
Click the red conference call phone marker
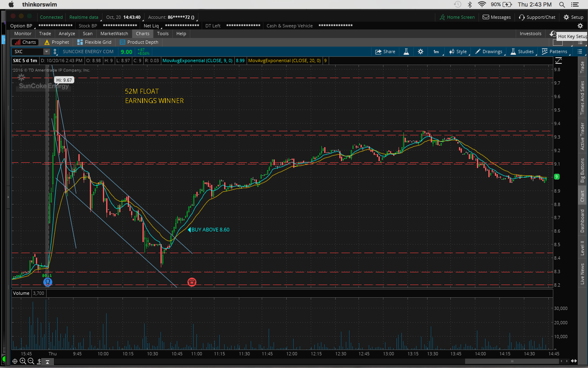192,282
